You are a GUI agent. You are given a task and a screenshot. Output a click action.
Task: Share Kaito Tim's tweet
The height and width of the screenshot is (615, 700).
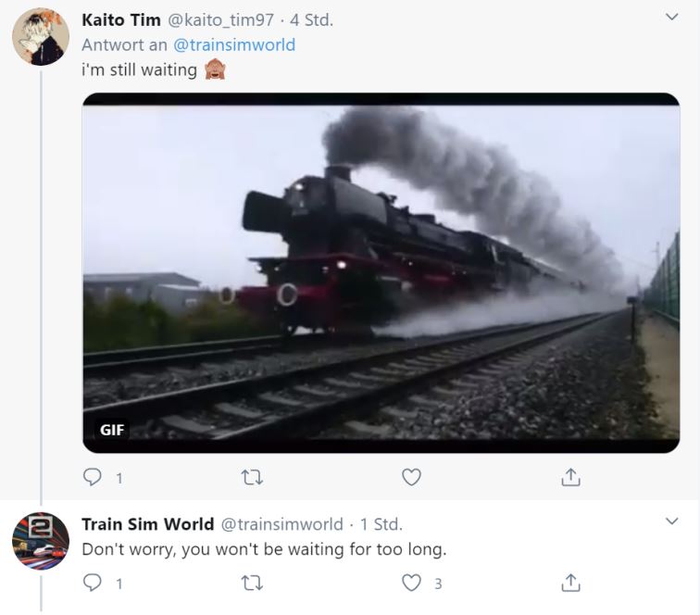[571, 477]
